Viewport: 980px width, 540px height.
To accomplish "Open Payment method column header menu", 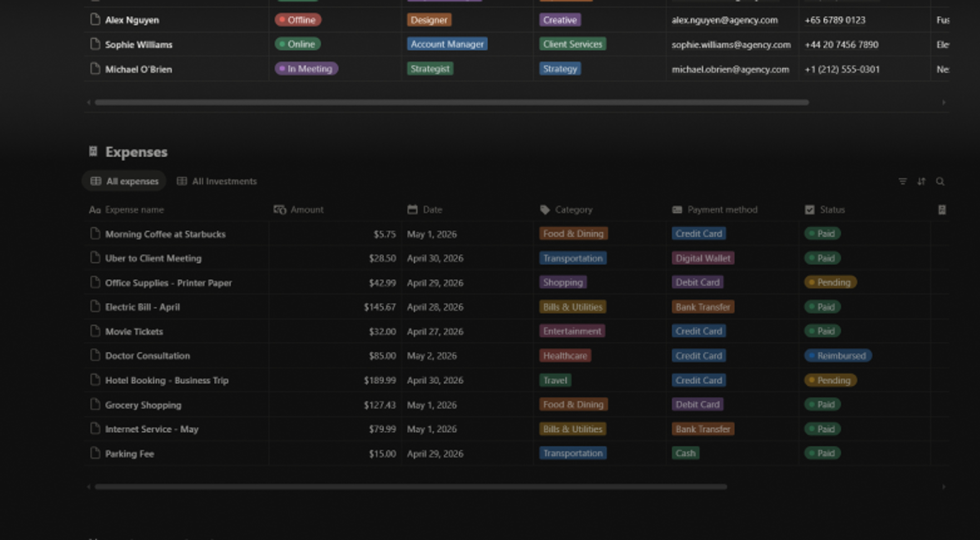I will point(715,210).
